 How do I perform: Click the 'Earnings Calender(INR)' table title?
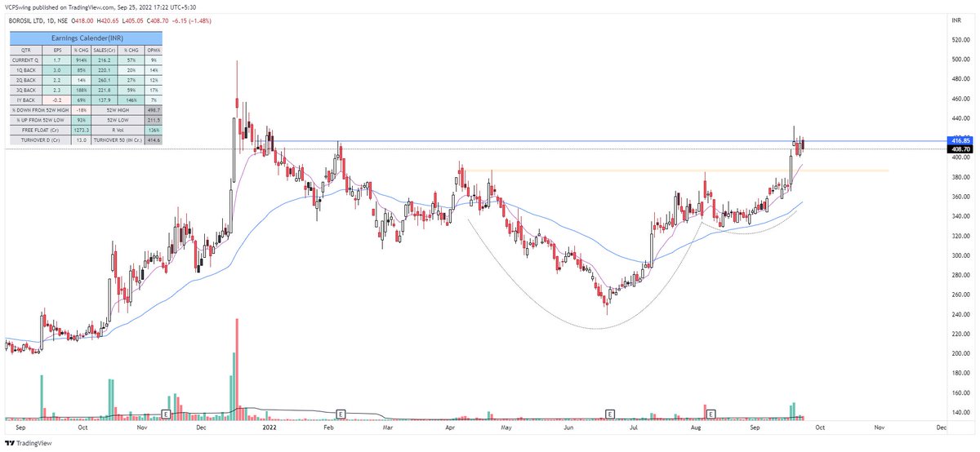[x=86, y=39]
